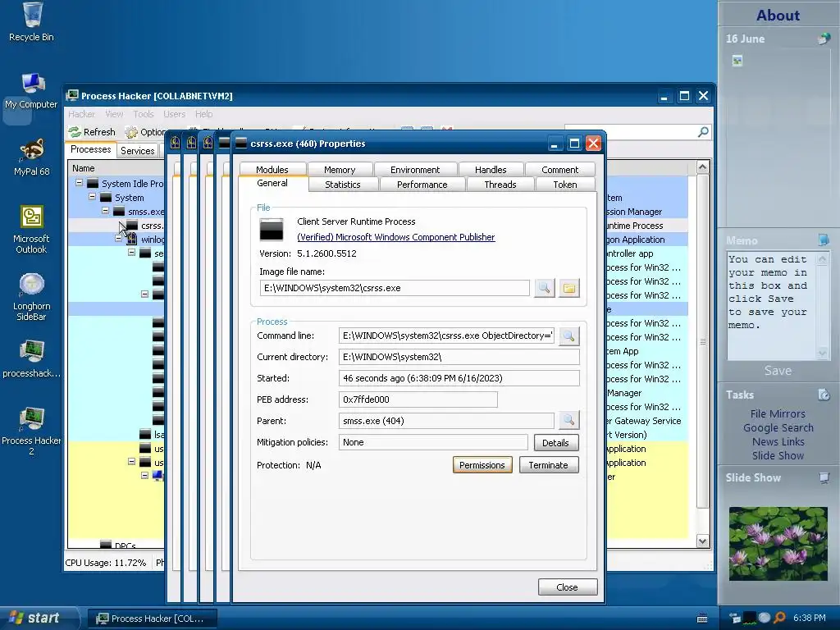840x630 pixels.
Task: Launch MyPal 68 browser icon
Action: click(x=32, y=157)
